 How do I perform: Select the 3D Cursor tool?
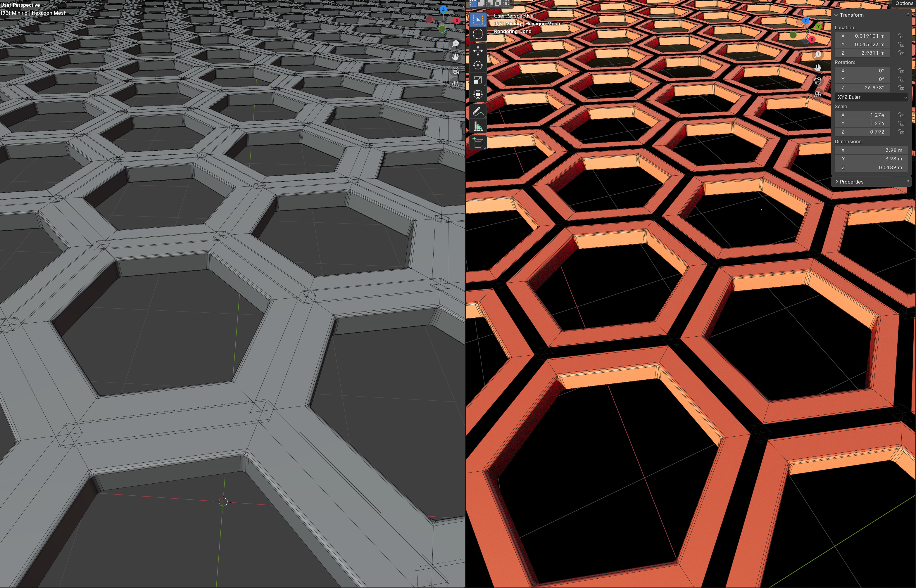(x=478, y=34)
